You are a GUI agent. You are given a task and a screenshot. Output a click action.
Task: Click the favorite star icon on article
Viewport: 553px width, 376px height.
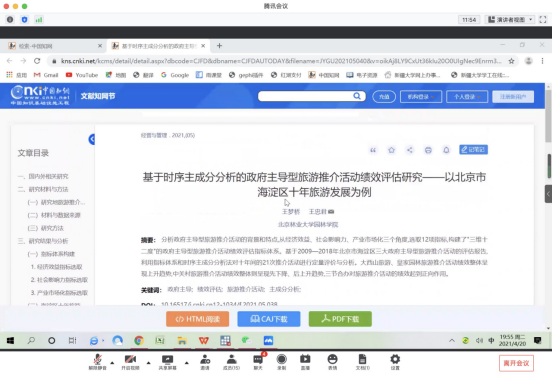(391, 150)
